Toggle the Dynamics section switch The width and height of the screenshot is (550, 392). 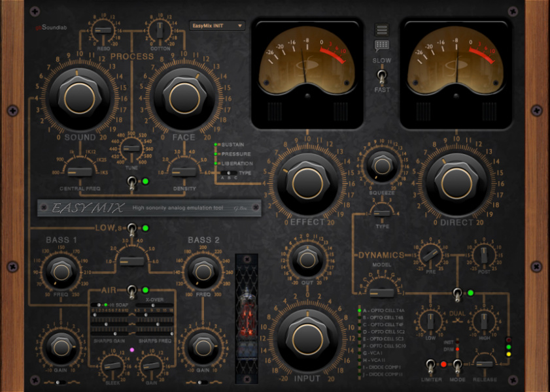457,294
